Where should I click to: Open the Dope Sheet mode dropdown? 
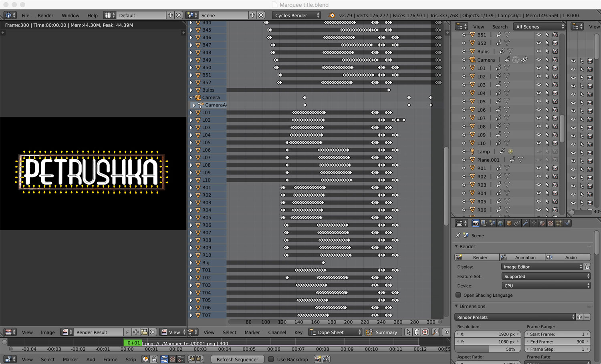335,332
